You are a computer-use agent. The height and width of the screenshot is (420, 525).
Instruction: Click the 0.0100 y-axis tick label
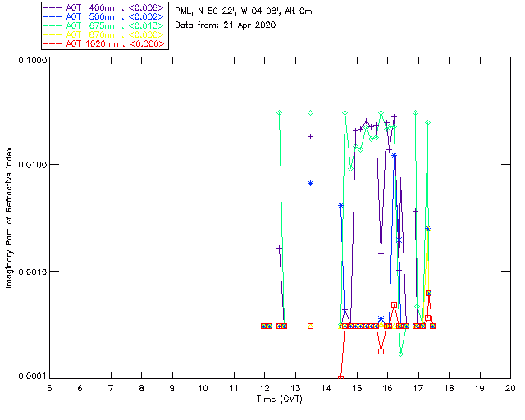33,165
